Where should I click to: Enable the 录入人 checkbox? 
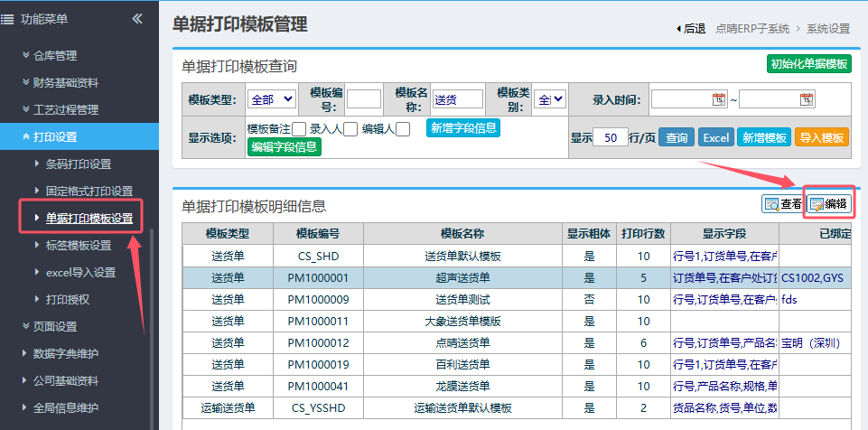(350, 130)
